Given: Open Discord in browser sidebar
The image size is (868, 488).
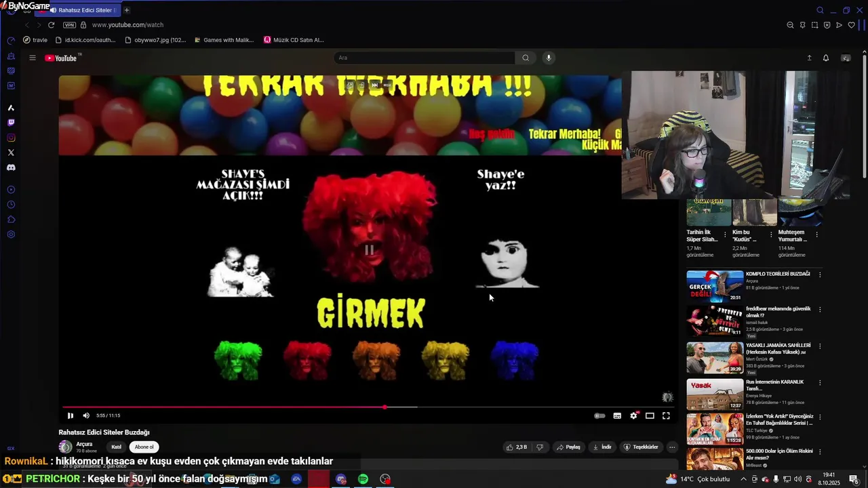Looking at the screenshot, I should click(11, 167).
